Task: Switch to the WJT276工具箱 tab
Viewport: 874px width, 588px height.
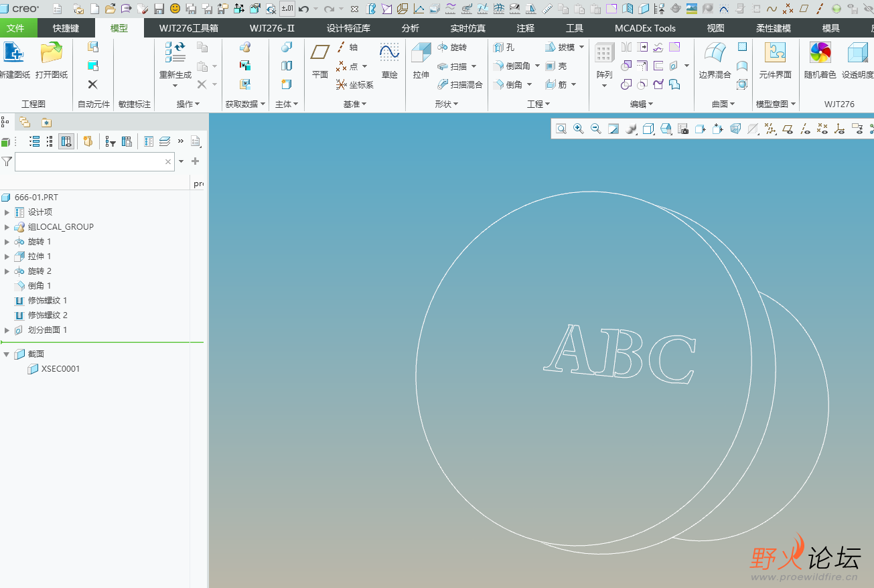Action: [188, 28]
